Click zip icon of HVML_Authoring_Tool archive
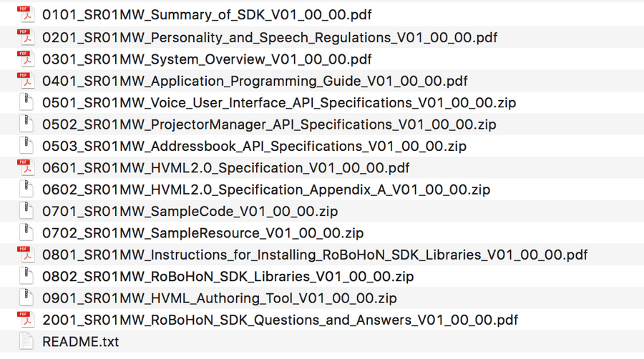The height and width of the screenshot is (359, 644). 26,297
